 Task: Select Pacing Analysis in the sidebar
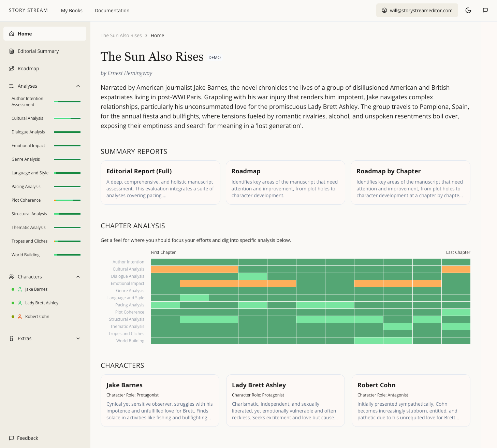tap(26, 187)
